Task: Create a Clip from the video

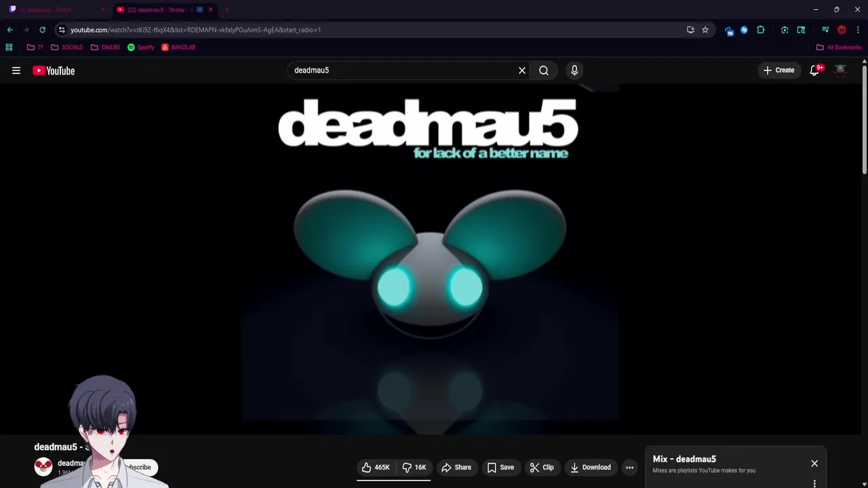Action: [x=542, y=467]
